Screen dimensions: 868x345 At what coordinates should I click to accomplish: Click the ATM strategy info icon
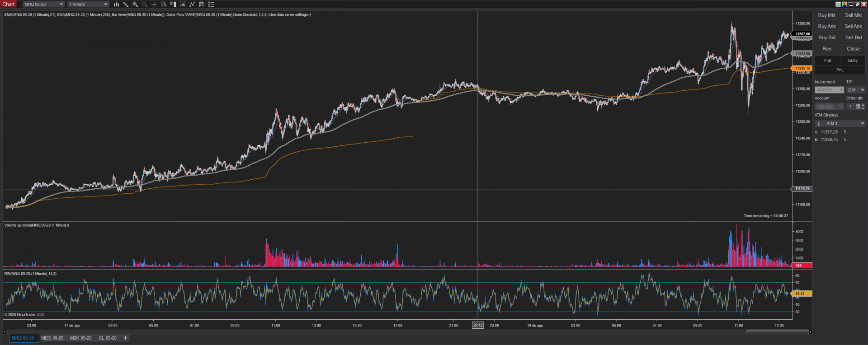819,123
